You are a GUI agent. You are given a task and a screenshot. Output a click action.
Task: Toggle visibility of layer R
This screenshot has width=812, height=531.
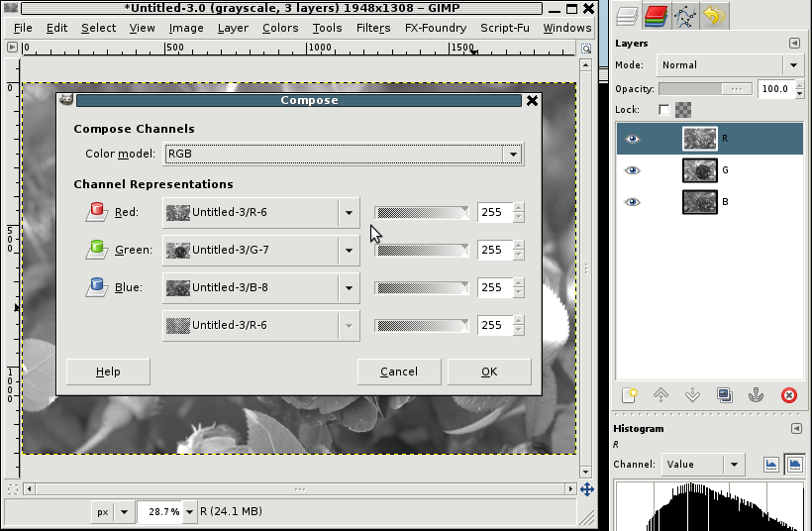pos(633,139)
